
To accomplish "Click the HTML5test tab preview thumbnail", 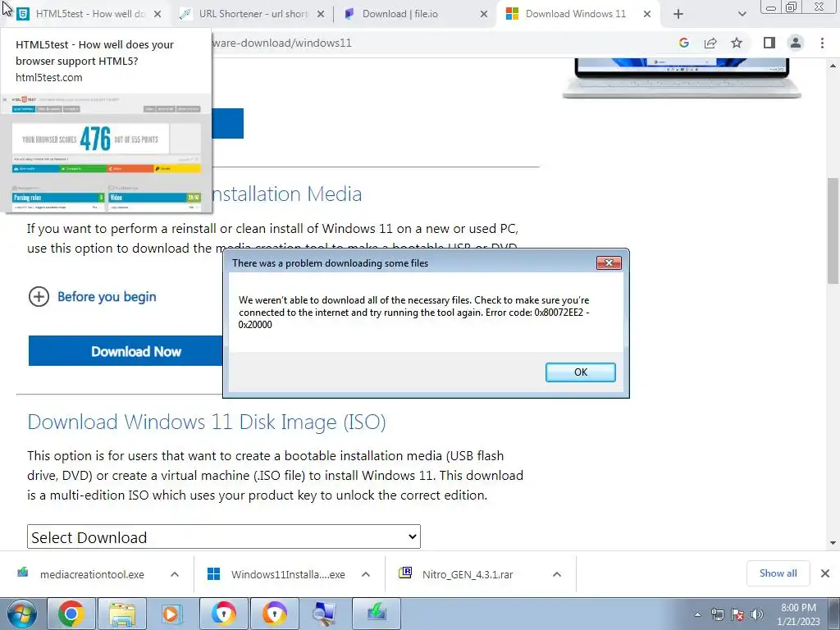I will pos(106,152).
